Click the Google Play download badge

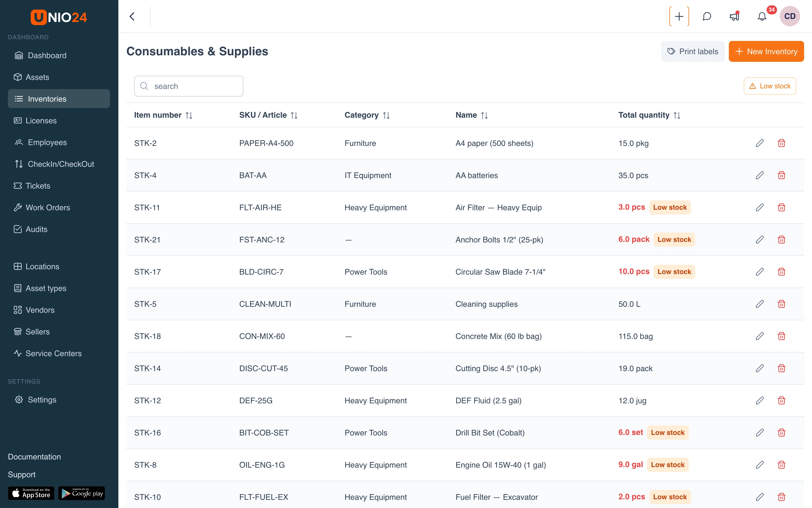click(x=81, y=493)
